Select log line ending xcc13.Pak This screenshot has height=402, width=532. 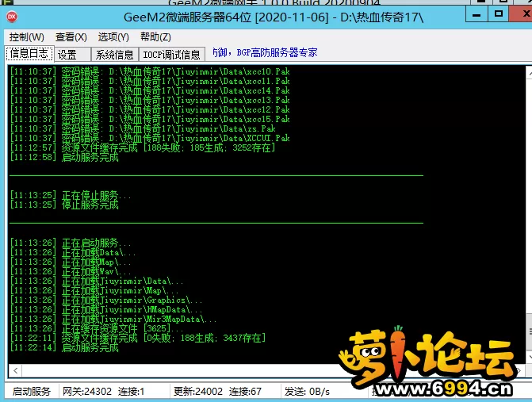150,100
